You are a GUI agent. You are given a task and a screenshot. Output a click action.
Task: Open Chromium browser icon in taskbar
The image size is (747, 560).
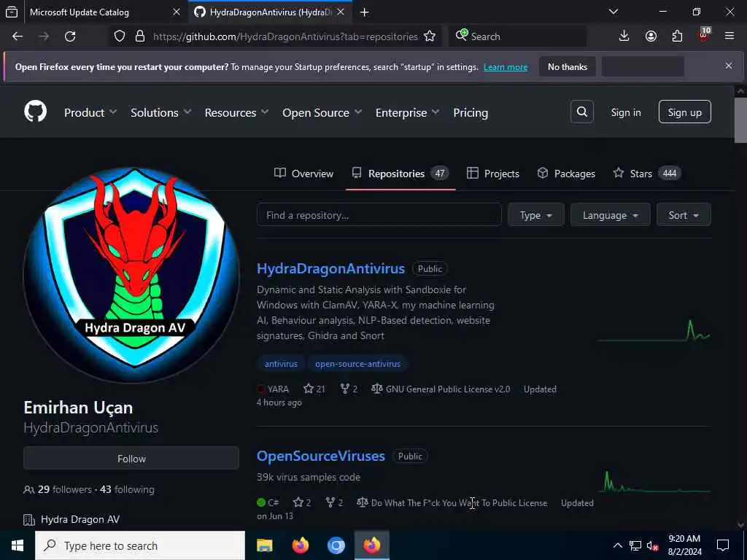point(336,545)
